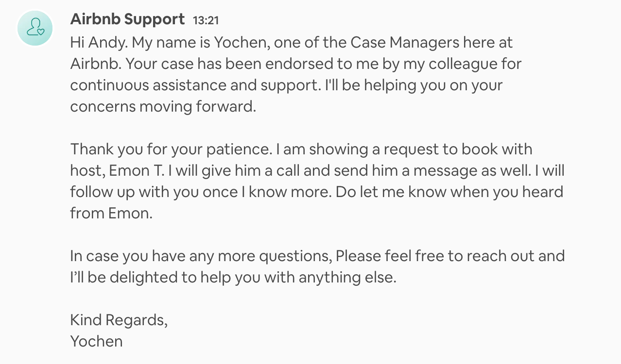Image resolution: width=621 pixels, height=364 pixels.
Task: Click the line starting 'follow up with you'
Action: tap(317, 192)
